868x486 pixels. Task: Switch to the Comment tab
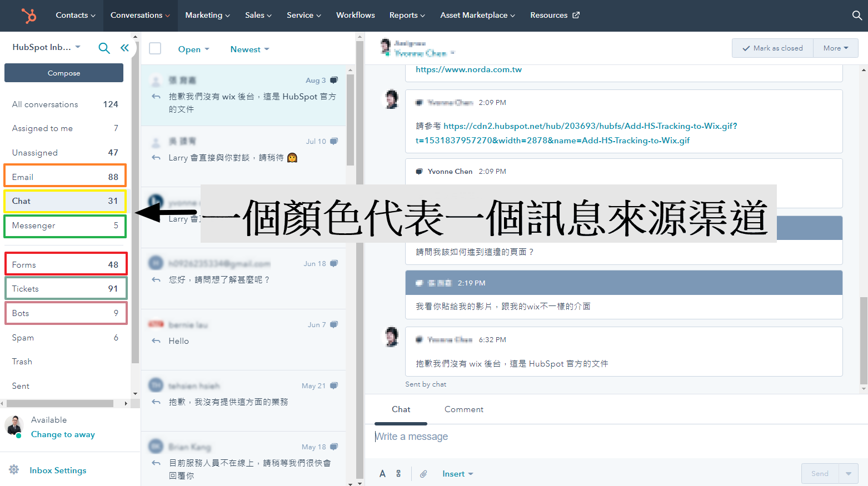click(x=463, y=409)
